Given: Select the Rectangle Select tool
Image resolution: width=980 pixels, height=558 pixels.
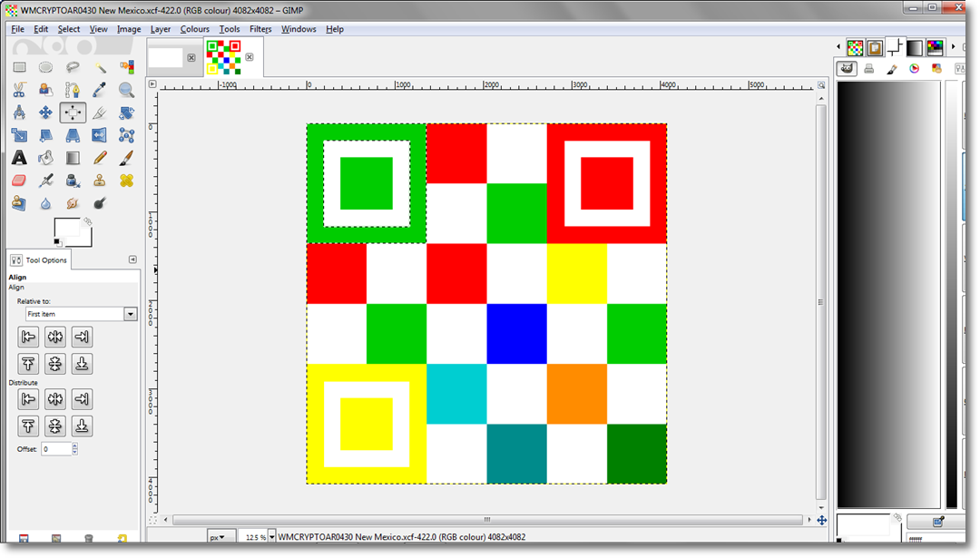Looking at the screenshot, I should 19,67.
